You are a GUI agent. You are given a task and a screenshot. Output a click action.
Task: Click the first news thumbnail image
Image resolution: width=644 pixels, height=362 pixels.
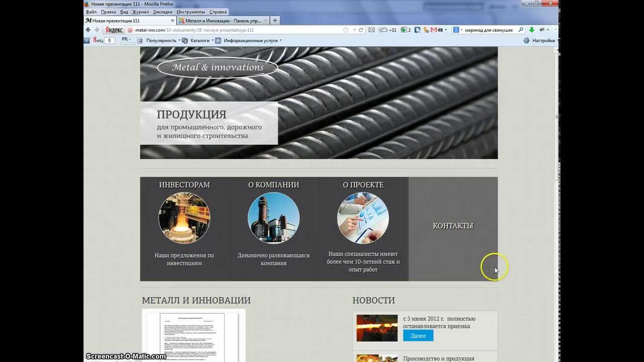(377, 328)
